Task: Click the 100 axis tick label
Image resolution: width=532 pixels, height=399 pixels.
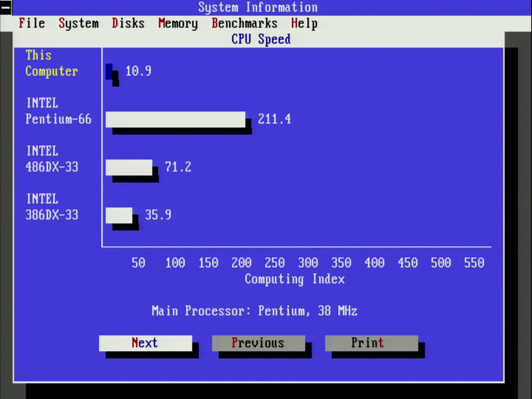Action: pyautogui.click(x=175, y=263)
